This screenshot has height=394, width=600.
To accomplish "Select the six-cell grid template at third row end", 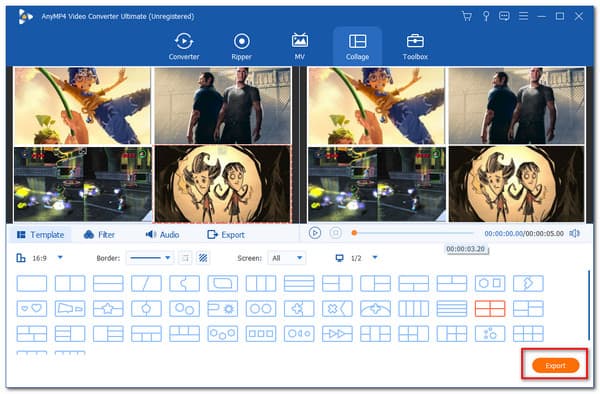I will (528, 334).
